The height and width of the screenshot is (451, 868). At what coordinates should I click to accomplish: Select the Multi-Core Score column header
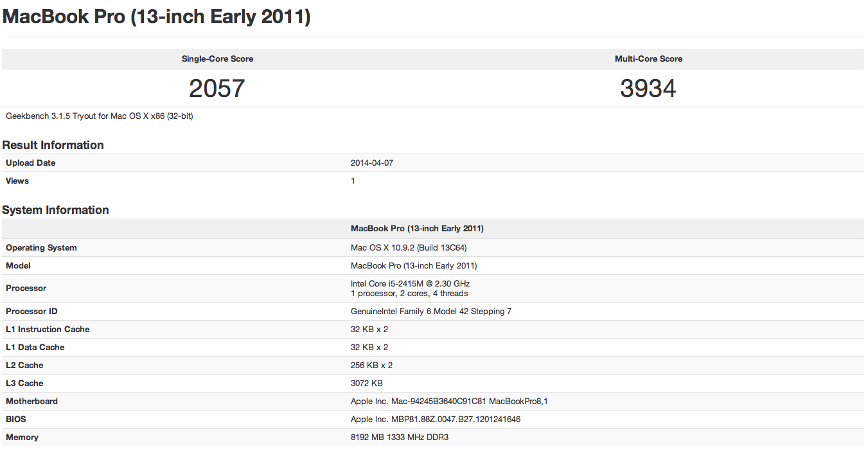point(648,59)
